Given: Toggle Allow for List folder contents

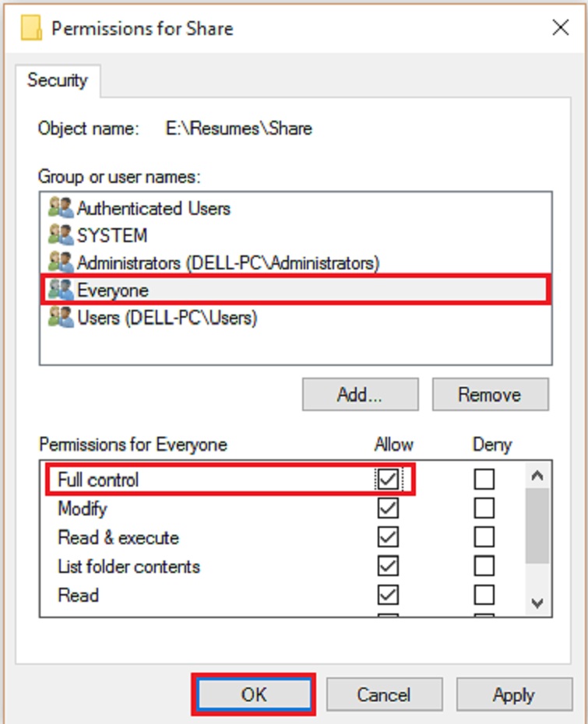Looking at the screenshot, I should 388,566.
